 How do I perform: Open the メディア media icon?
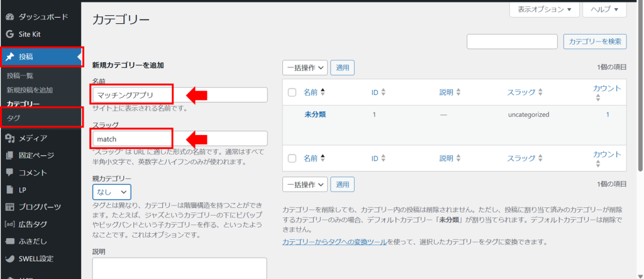[x=9, y=138]
